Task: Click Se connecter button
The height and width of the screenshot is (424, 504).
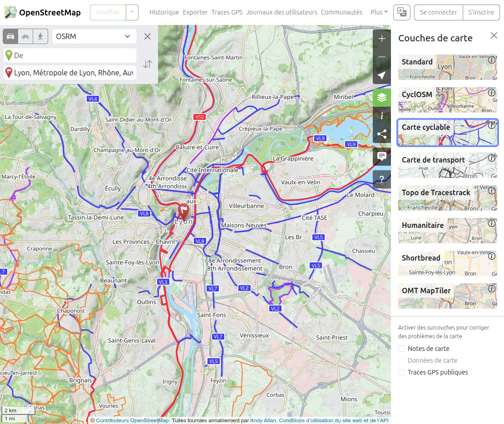Action: [x=439, y=12]
